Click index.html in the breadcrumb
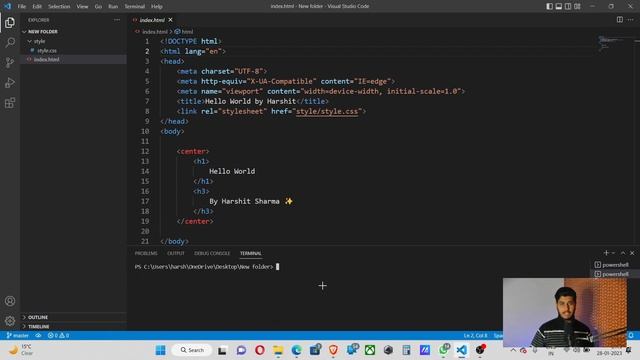The width and height of the screenshot is (640, 360). click(155, 31)
